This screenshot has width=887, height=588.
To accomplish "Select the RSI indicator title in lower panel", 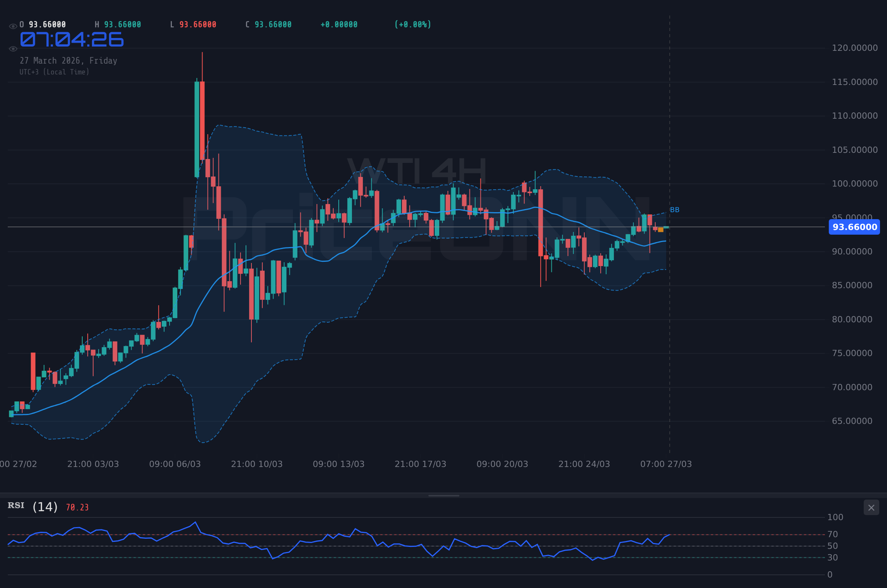I will [x=16, y=505].
